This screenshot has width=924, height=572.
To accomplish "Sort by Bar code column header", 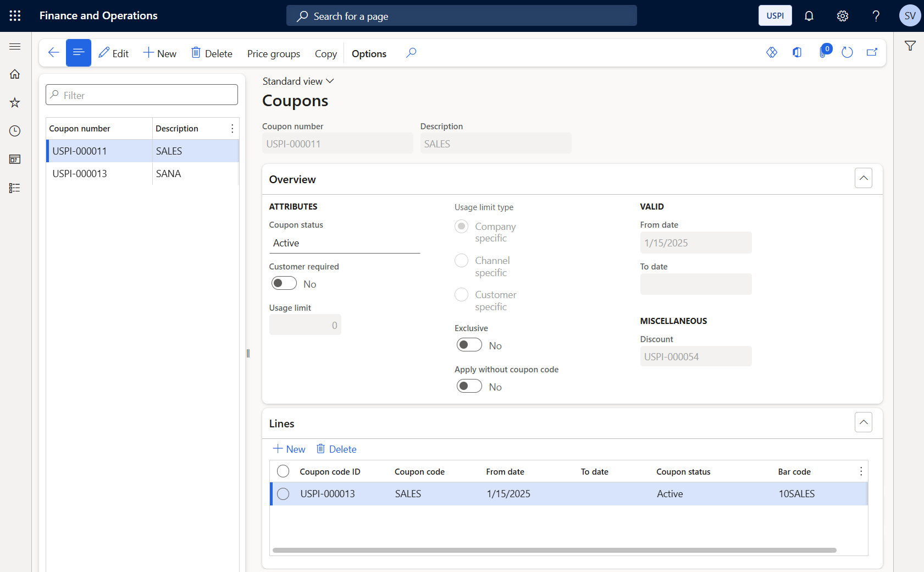I will (794, 472).
